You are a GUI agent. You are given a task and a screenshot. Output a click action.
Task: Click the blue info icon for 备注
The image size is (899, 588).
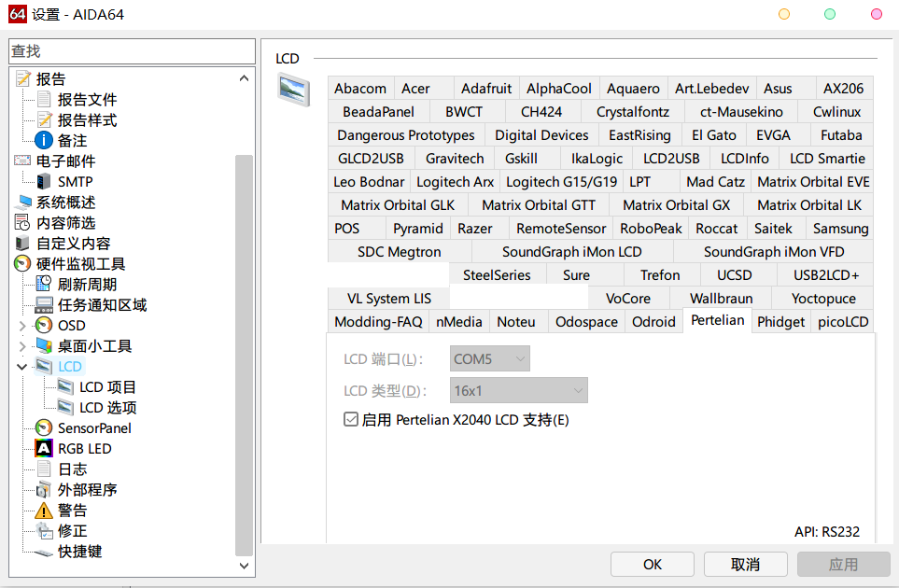pyautogui.click(x=44, y=140)
